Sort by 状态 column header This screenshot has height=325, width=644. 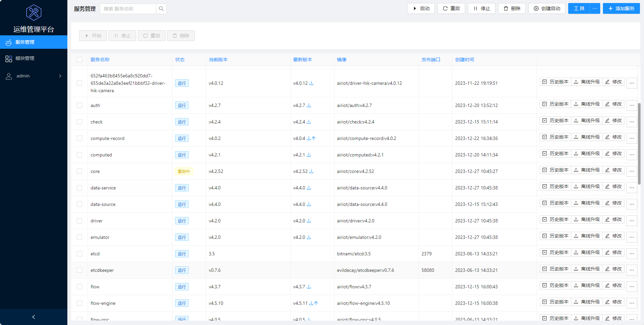point(180,60)
